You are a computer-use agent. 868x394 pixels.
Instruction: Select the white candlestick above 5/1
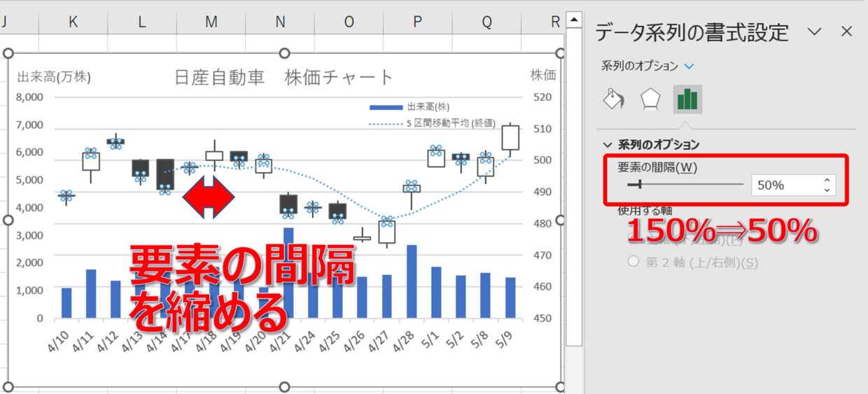coord(436,157)
